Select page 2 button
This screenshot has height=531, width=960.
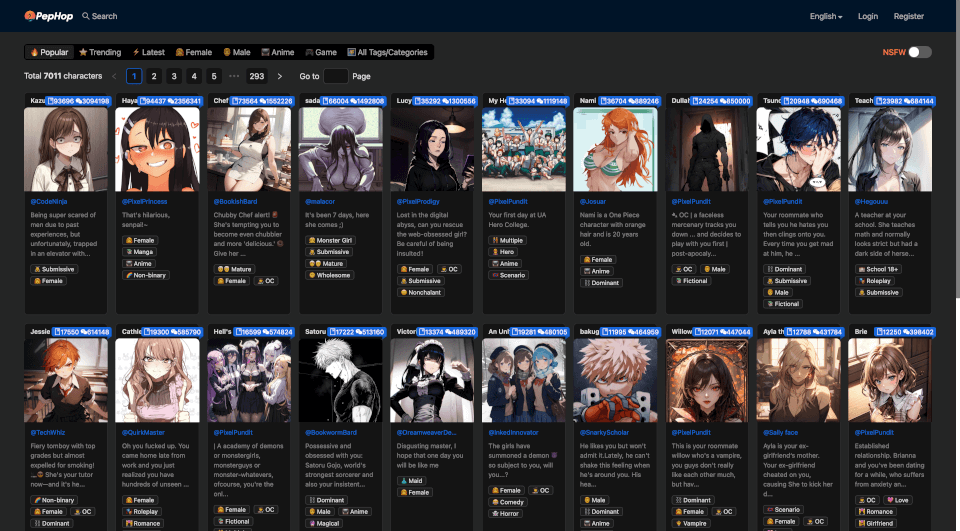click(x=154, y=76)
